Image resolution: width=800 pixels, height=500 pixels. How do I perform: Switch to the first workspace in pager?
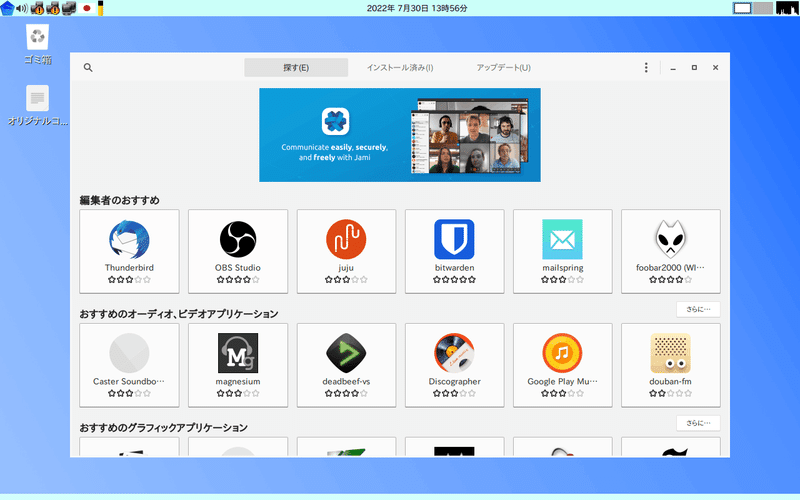[742, 8]
